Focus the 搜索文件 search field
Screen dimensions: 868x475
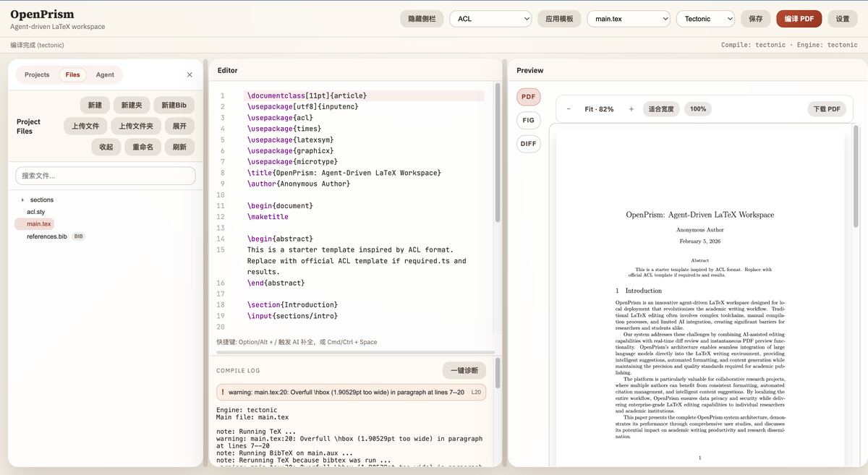pos(106,176)
